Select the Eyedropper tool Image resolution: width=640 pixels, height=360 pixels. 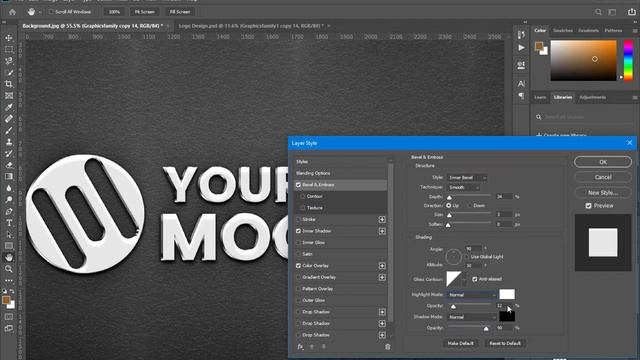point(9,107)
